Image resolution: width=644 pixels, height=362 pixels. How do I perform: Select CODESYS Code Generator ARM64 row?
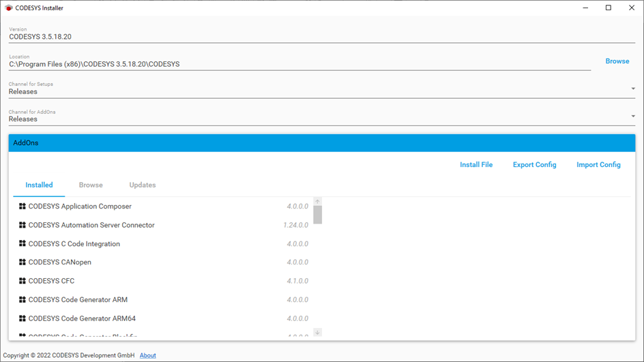pyautogui.click(x=164, y=318)
